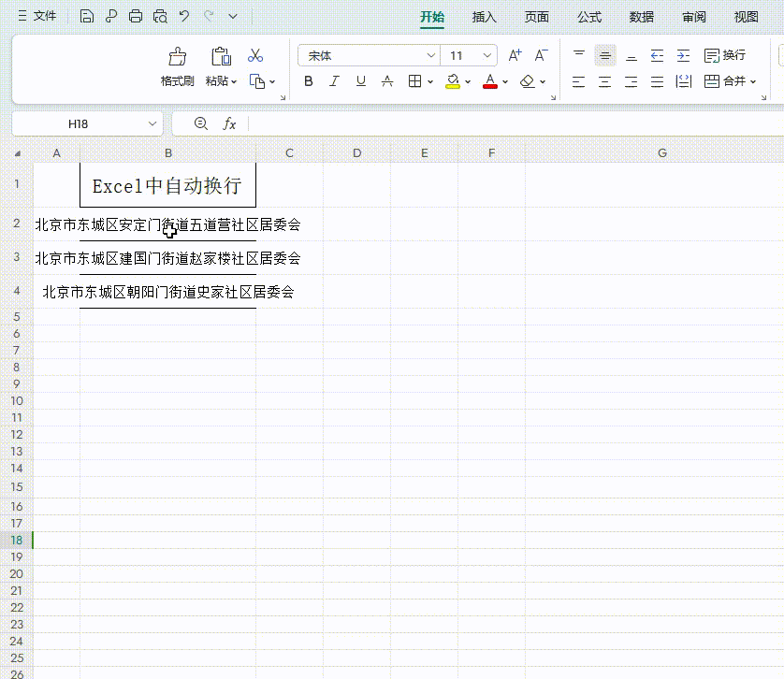The width and height of the screenshot is (784, 679).
Task: Open the font name 宋体 dropdown
Action: coord(430,55)
